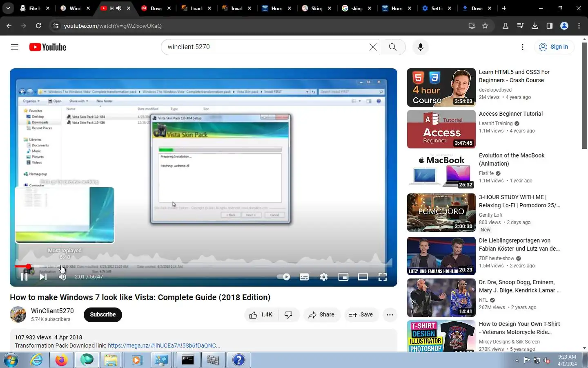Screen dimensions: 588x368
Task: Clear the search box with X icon
Action: 373,47
